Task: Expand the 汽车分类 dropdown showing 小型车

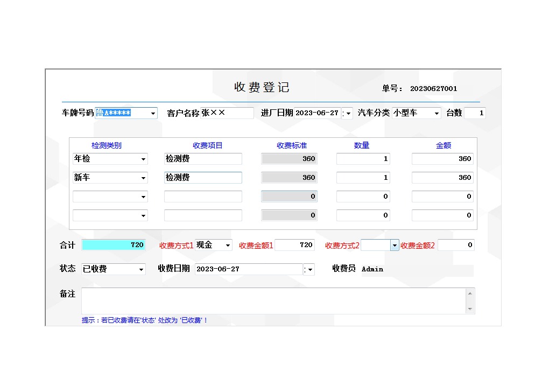Action: [x=437, y=113]
